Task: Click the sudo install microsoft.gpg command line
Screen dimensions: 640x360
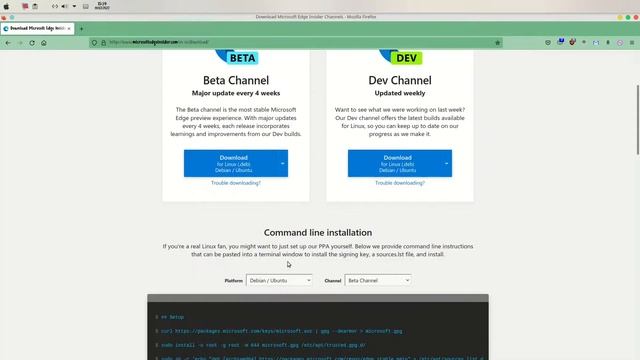Action: [263, 345]
